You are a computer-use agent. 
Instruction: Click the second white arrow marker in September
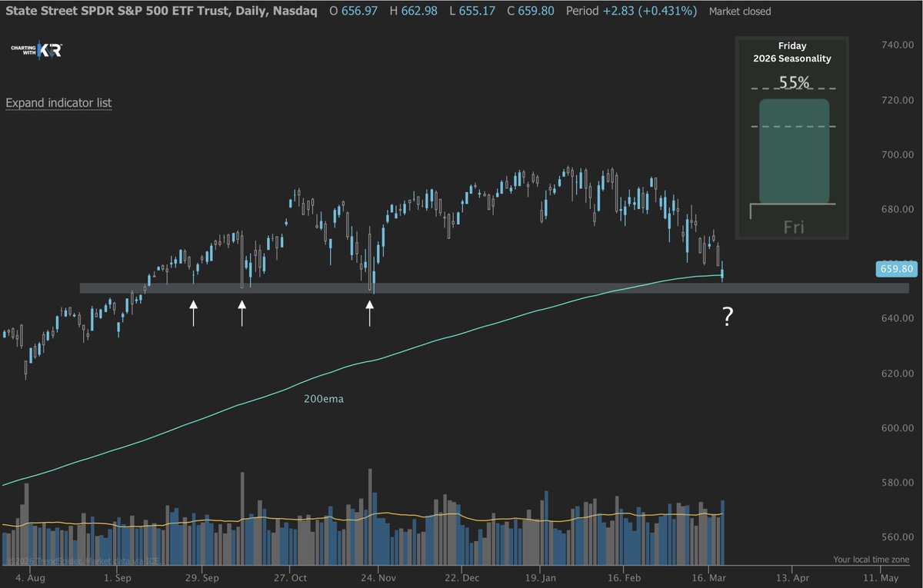pyautogui.click(x=242, y=310)
